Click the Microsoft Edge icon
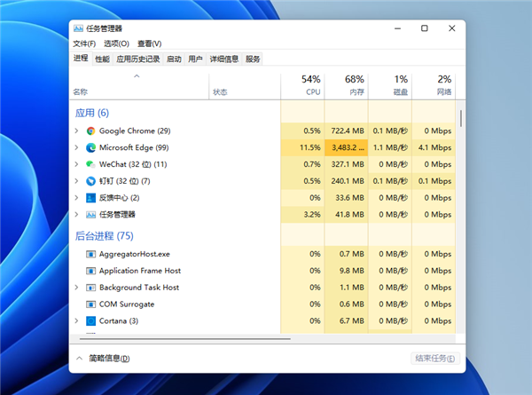The image size is (532, 395). [x=90, y=147]
